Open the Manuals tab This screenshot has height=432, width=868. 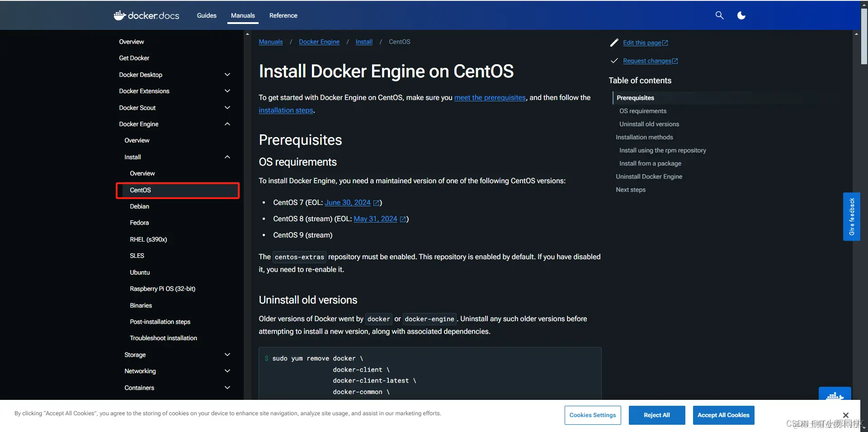pyautogui.click(x=243, y=15)
